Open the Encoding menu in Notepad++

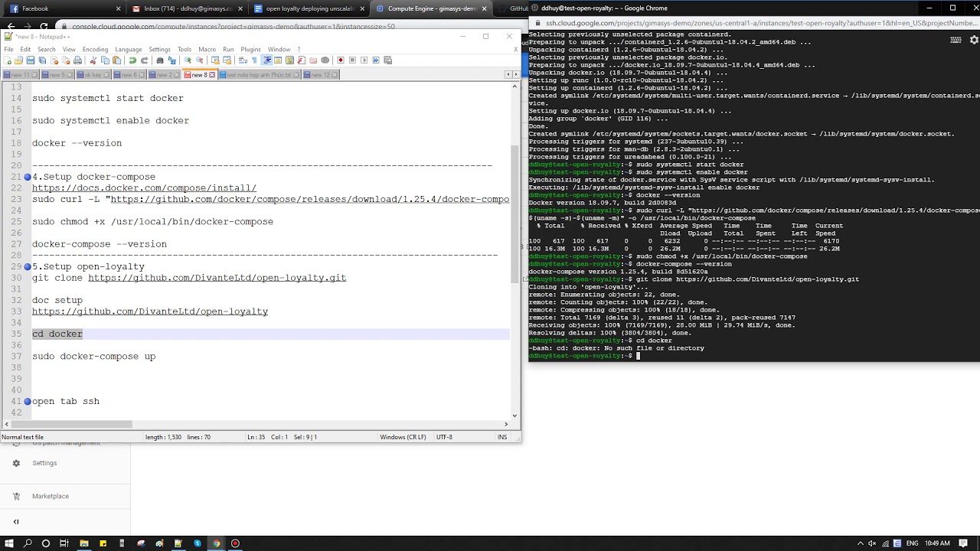coord(95,50)
